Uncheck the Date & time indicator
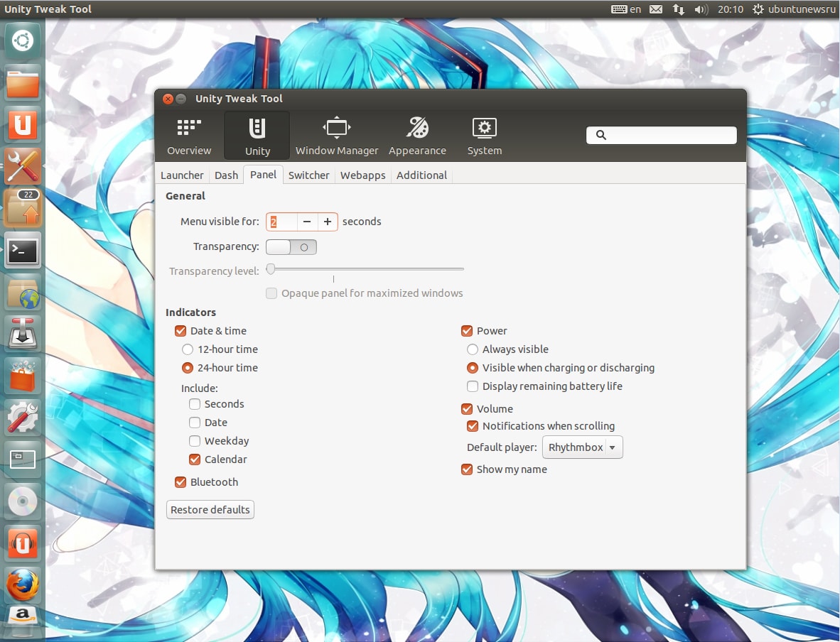The width and height of the screenshot is (840, 642). click(x=181, y=331)
